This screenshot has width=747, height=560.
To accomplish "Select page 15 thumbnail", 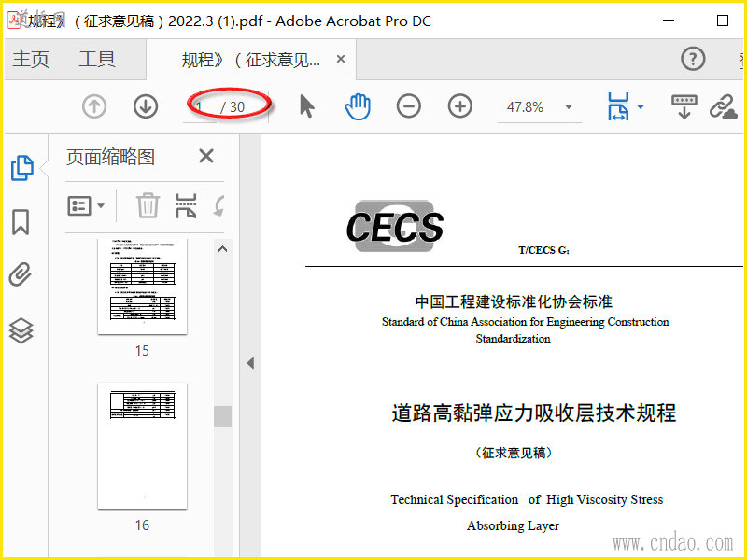I will [x=143, y=286].
